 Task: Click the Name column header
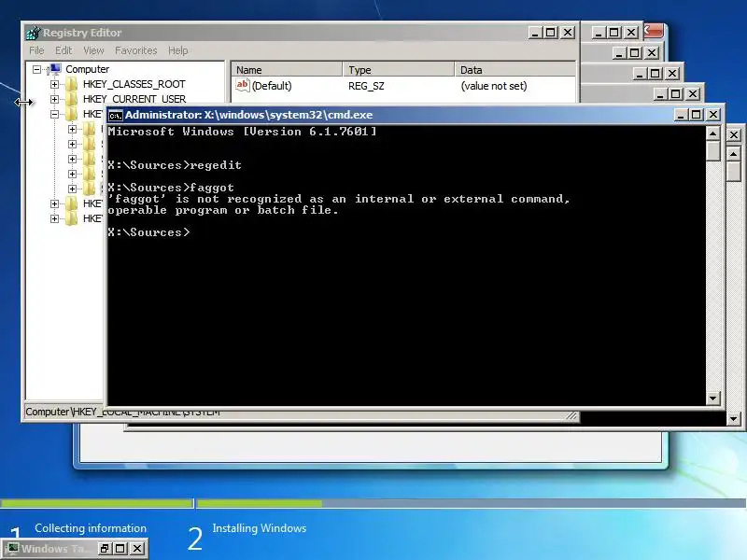pos(288,69)
